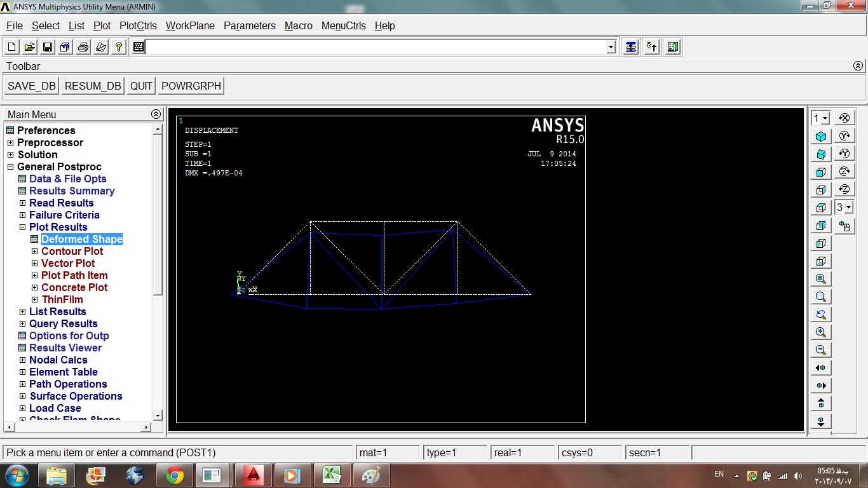The height and width of the screenshot is (488, 868).
Task: Zoom out with the minus magnifier icon
Action: tap(821, 350)
